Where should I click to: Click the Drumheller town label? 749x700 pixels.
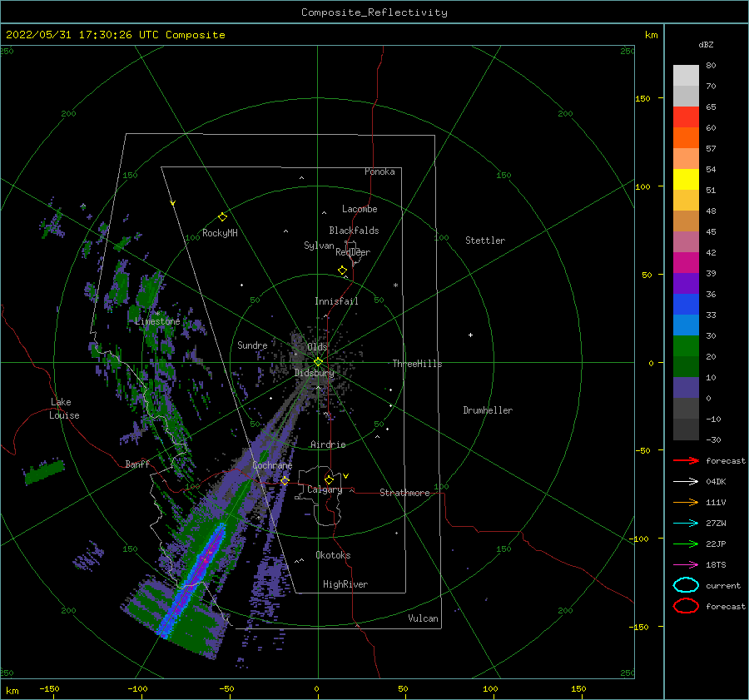tap(488, 410)
